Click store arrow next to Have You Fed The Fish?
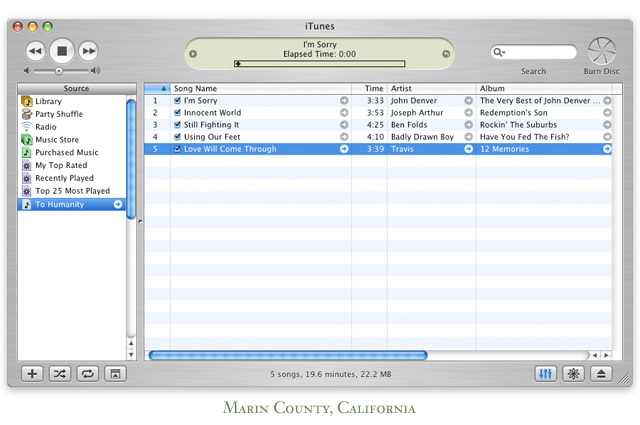Screen dimensions: 640x425 607,137
